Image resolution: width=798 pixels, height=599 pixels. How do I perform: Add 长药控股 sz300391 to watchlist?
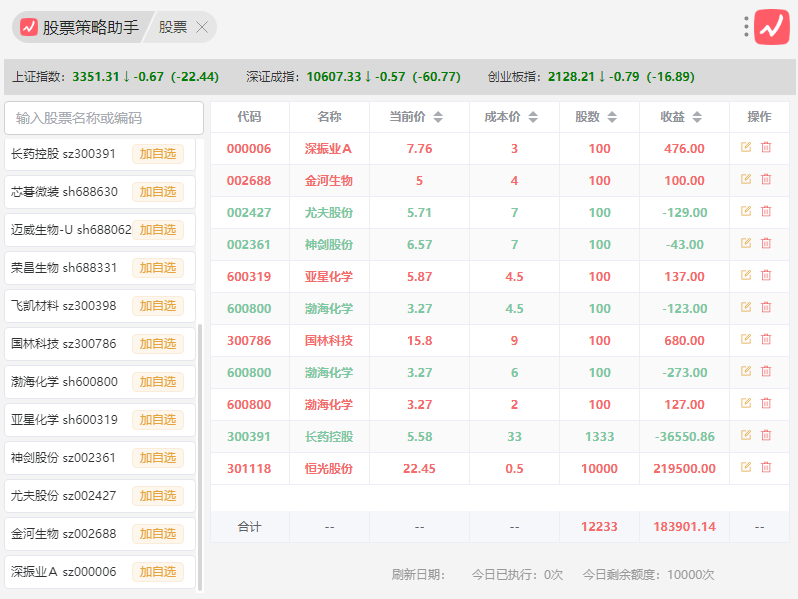(158, 154)
